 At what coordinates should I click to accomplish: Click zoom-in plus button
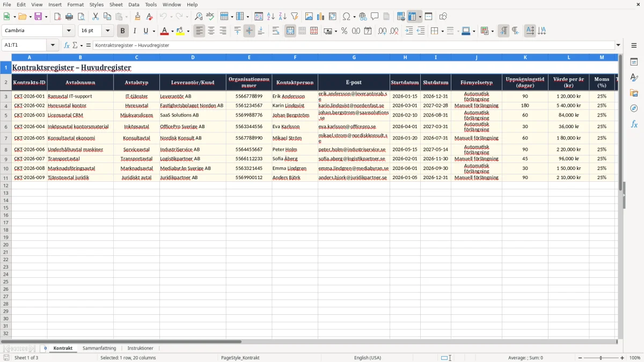tap(623, 358)
